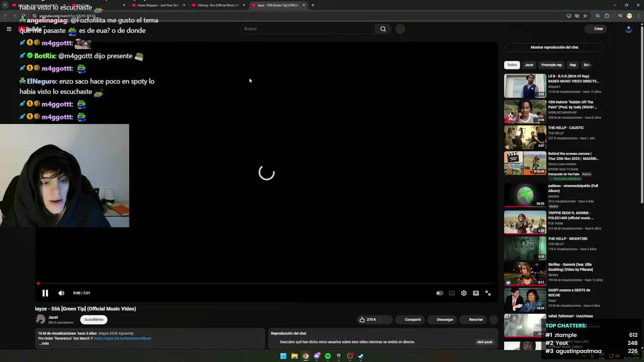Open the pabloxo otramasdelpablo album title
The image size is (644, 362).
573,188
